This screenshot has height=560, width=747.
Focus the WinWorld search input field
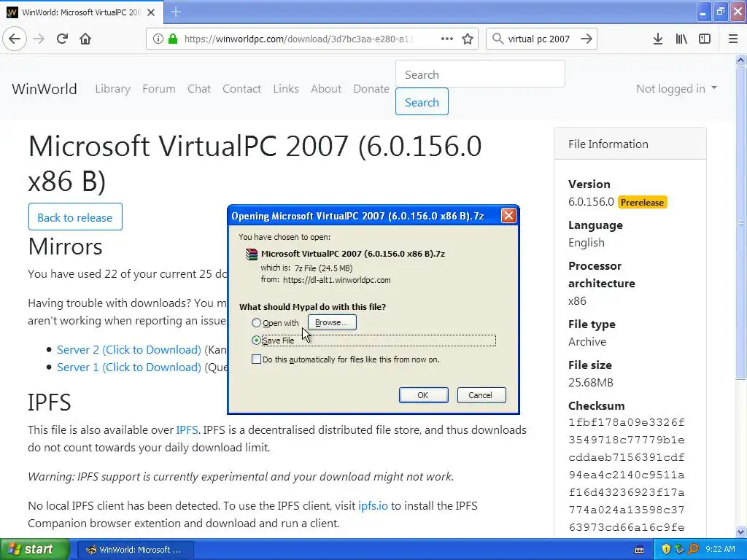[x=480, y=74]
